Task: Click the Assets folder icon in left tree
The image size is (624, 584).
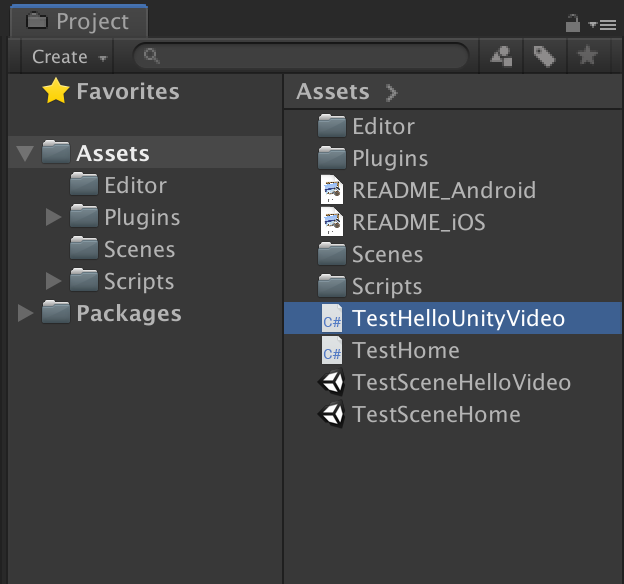Action: (x=56, y=152)
